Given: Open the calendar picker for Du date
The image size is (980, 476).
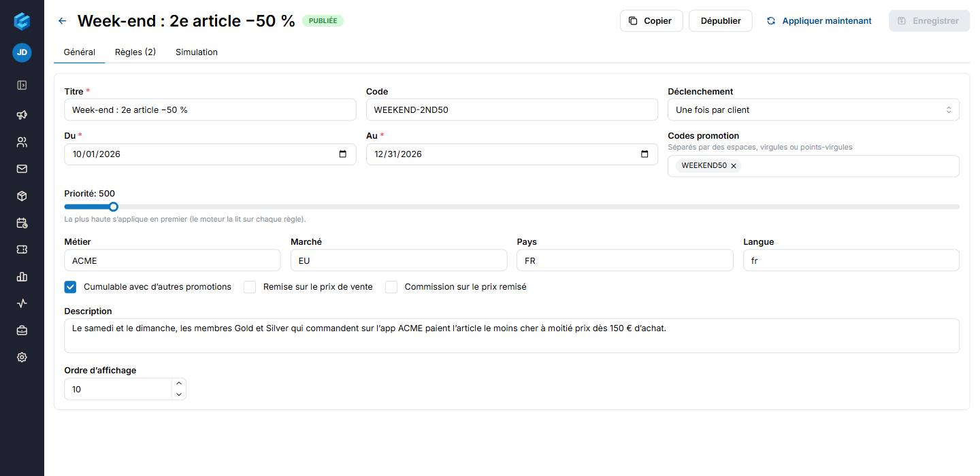Looking at the screenshot, I should click(x=342, y=154).
